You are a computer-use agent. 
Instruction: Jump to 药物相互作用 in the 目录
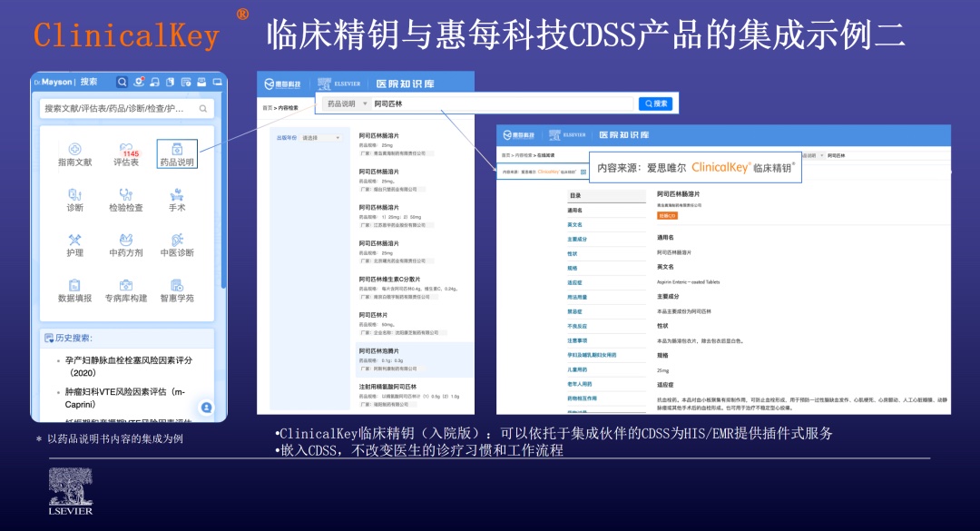pos(582,398)
